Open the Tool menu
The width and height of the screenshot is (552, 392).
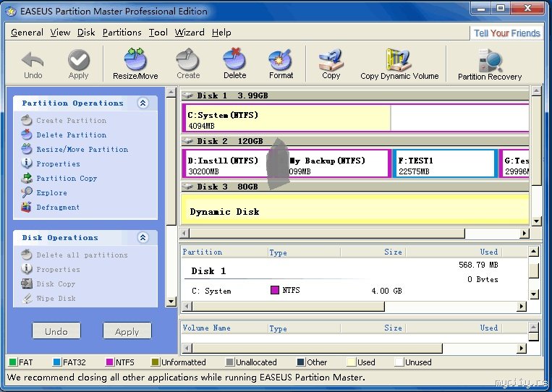point(158,33)
